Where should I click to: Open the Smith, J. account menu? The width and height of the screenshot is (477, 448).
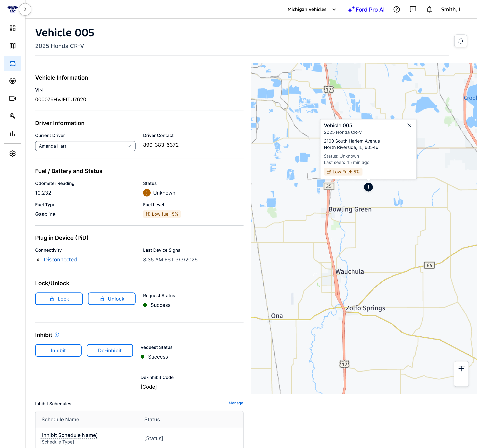pyautogui.click(x=451, y=9)
